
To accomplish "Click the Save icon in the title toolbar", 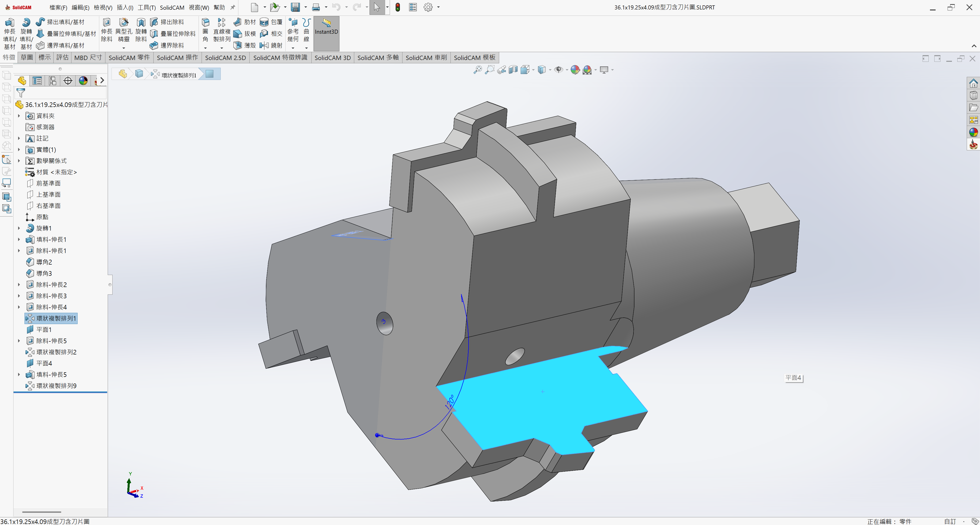I will pyautogui.click(x=295, y=7).
